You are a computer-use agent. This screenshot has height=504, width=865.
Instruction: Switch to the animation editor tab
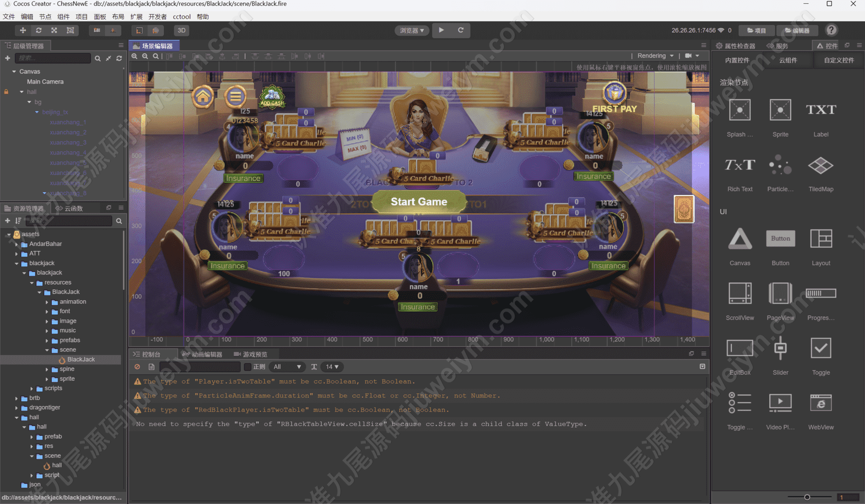(x=203, y=354)
